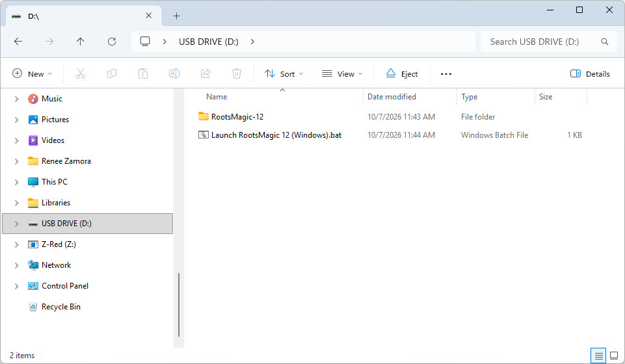Click the Delete trash can icon
625x364 pixels.
coord(237,73)
